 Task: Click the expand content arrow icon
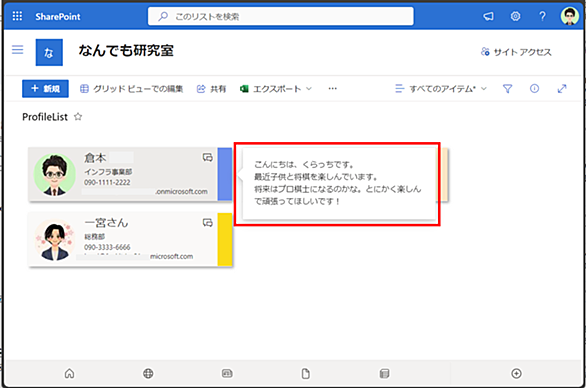[562, 89]
